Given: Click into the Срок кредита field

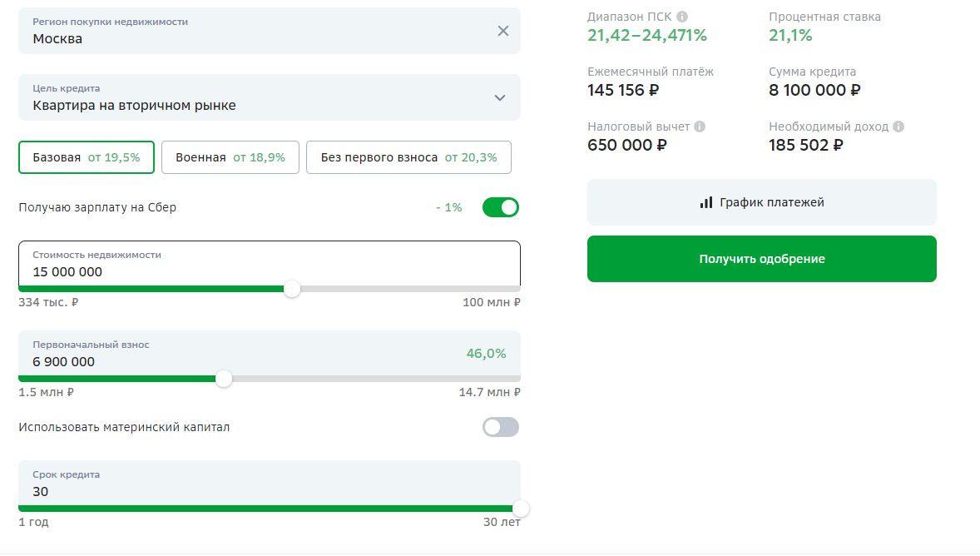Looking at the screenshot, I should (250, 491).
